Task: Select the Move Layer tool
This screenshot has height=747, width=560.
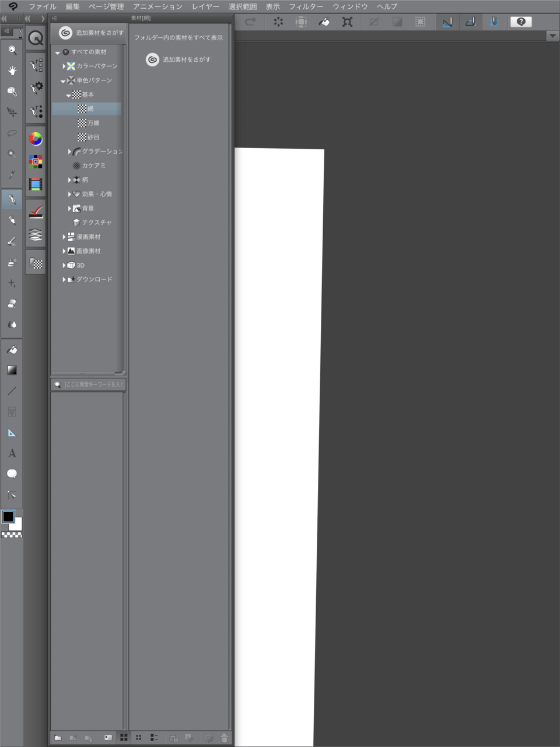Action: point(12,112)
